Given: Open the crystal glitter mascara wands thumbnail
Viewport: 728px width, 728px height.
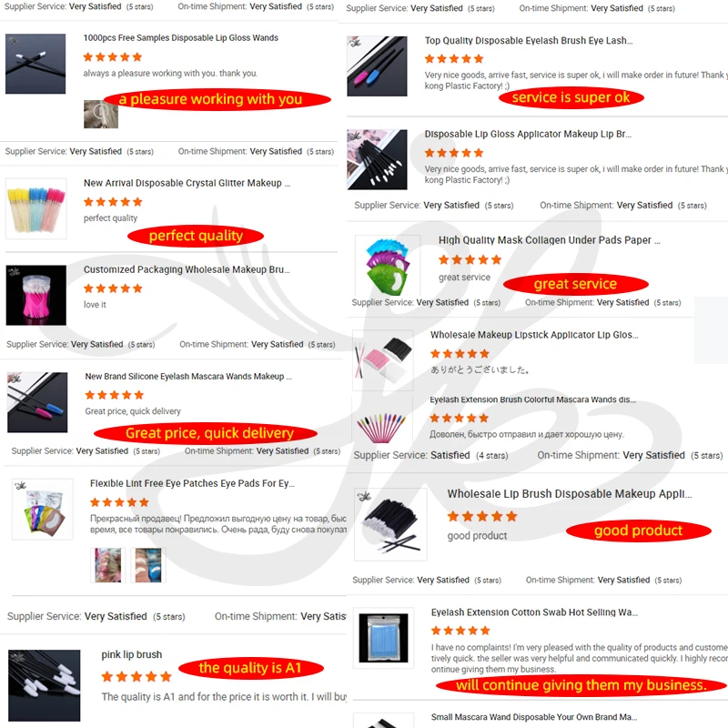Looking at the screenshot, I should pos(36,208).
